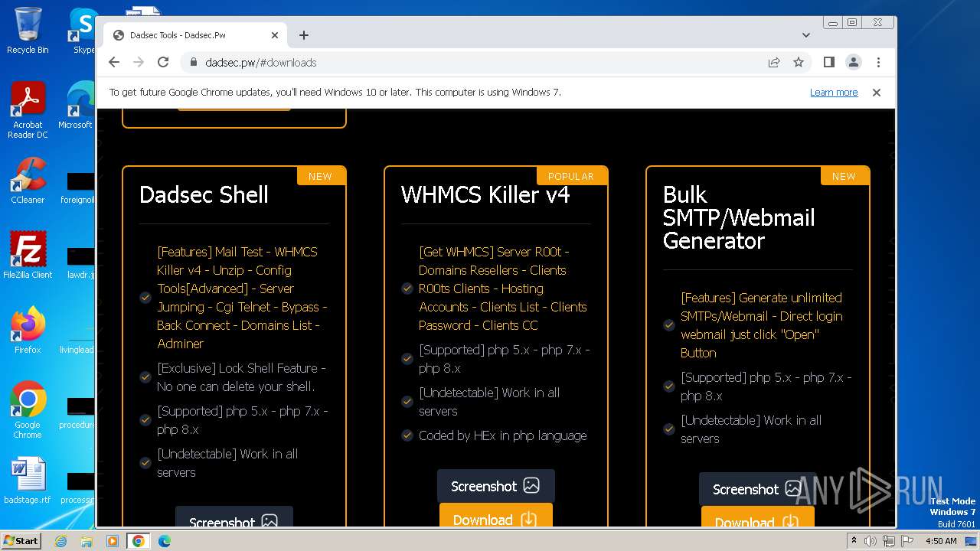
Task: Click the check icon beside Coded by HEx
Action: tap(407, 435)
